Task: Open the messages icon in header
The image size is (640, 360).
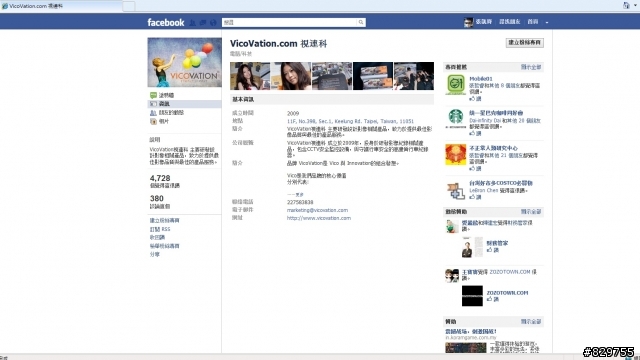Action: click(x=203, y=23)
